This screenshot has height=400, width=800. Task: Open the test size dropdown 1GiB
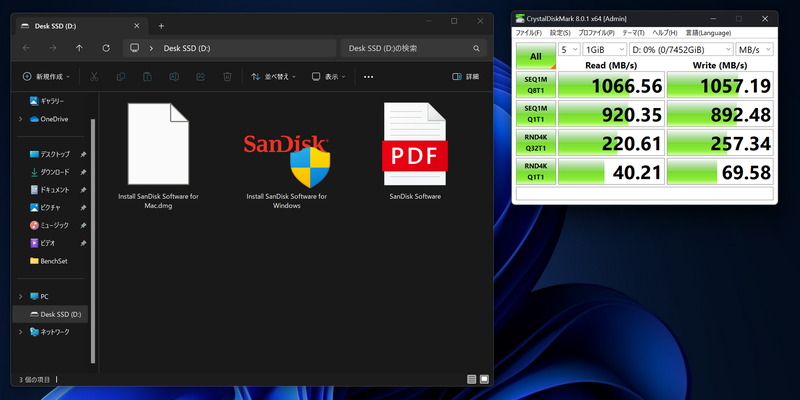(605, 49)
